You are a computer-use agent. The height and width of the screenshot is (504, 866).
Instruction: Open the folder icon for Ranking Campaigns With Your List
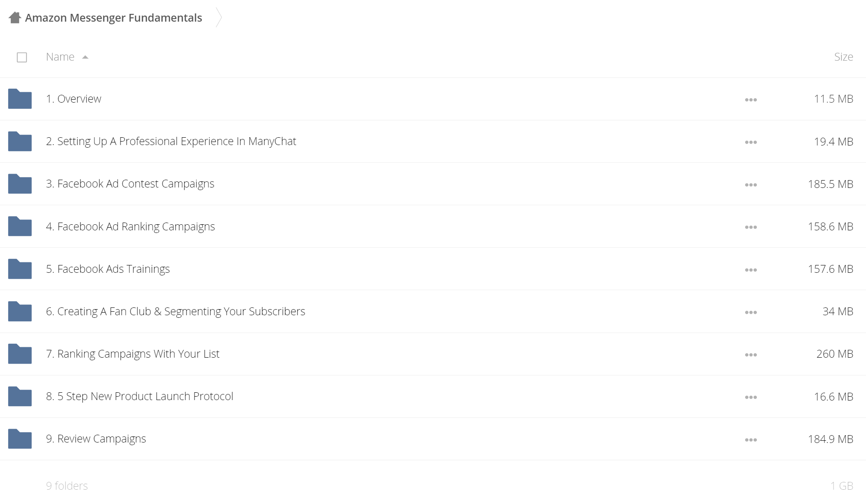pos(20,354)
